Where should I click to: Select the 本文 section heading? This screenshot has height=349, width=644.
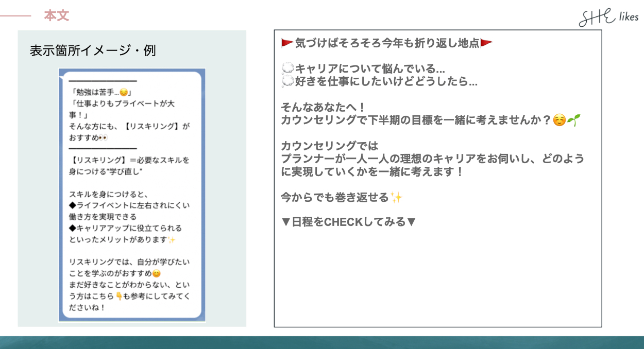[56, 16]
